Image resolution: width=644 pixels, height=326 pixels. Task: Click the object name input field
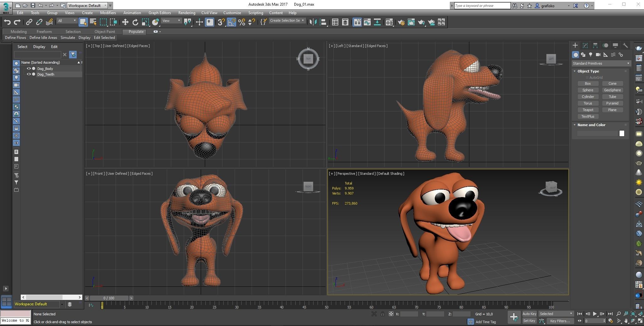[x=597, y=133]
